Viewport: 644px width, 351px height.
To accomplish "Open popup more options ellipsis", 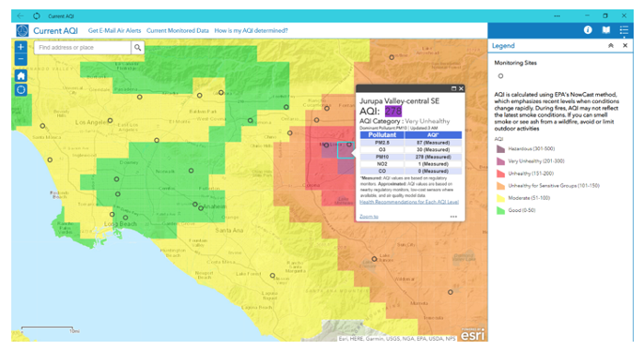I will tap(453, 217).
